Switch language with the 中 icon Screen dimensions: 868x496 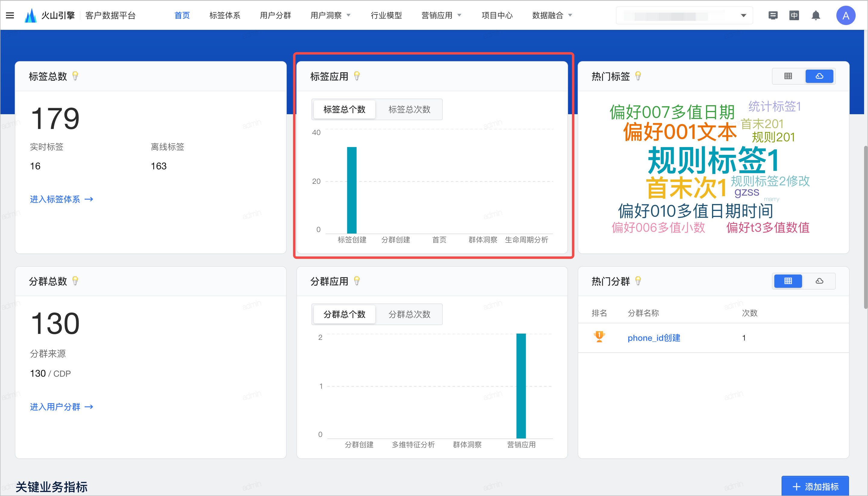pos(794,15)
